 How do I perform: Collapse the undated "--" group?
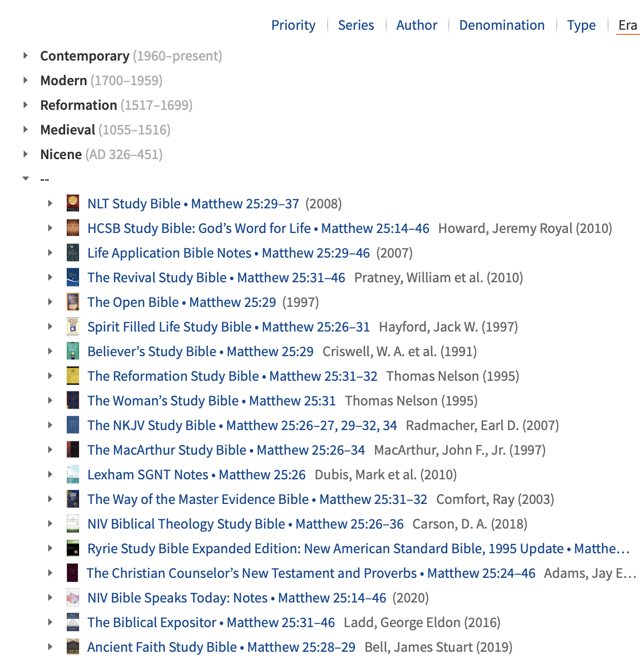coord(25,179)
